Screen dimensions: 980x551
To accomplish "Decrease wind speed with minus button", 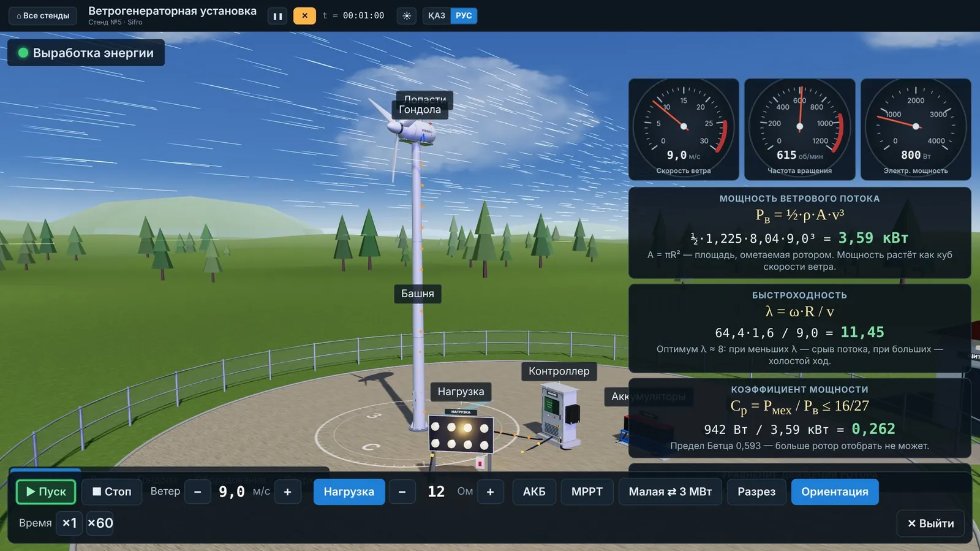I will (x=198, y=492).
